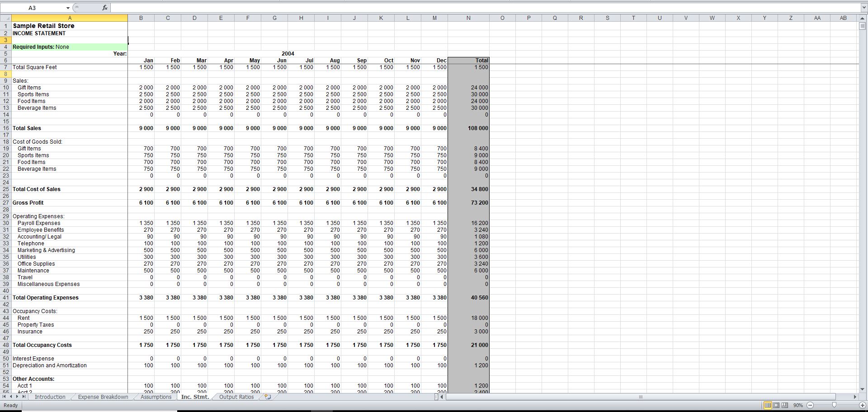Open the Name Box dropdown arrow

[x=68, y=7]
